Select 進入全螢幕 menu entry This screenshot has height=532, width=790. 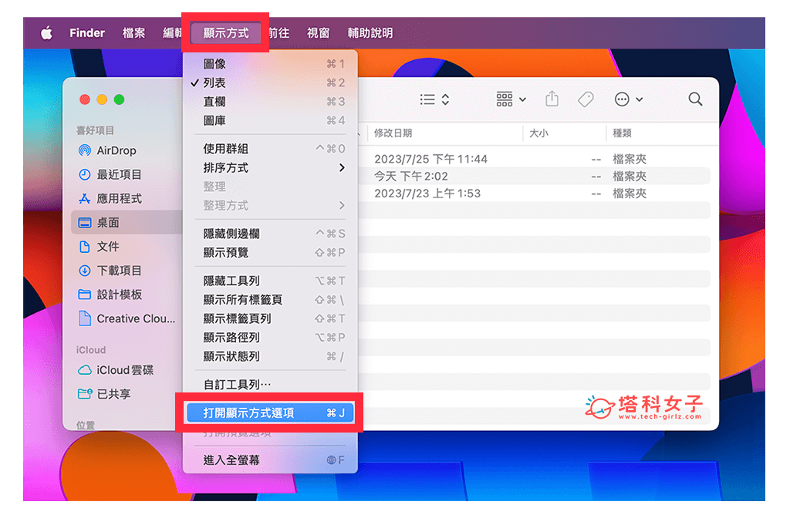231,460
